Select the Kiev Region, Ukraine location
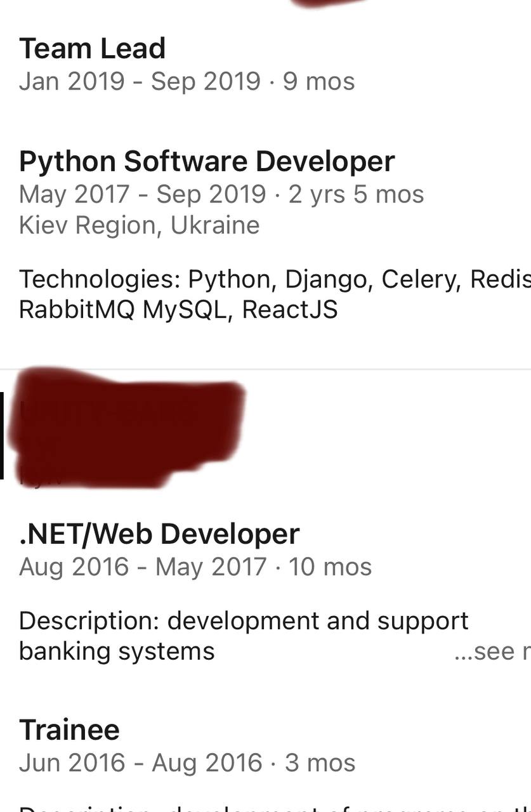 pyautogui.click(x=140, y=225)
